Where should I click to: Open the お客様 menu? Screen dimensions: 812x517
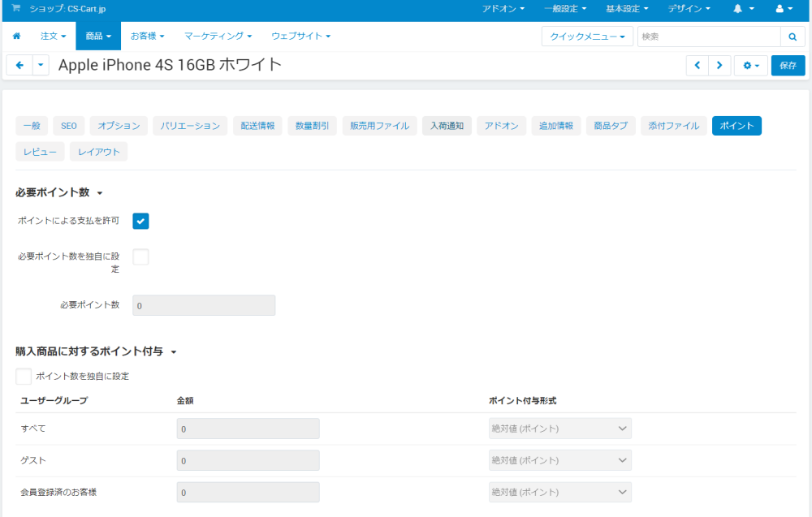147,37
